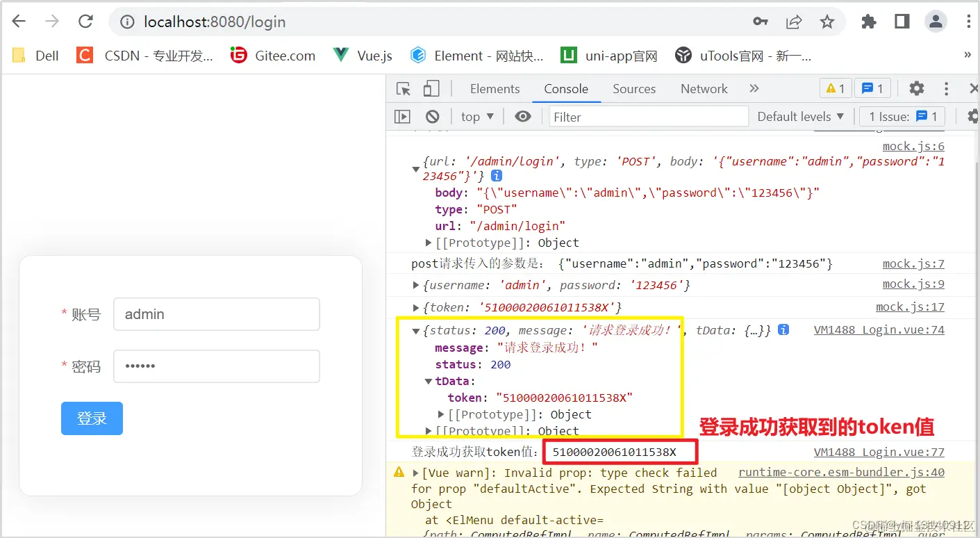Open the Dell bookmarks folder
The image size is (980, 538).
pos(36,56)
